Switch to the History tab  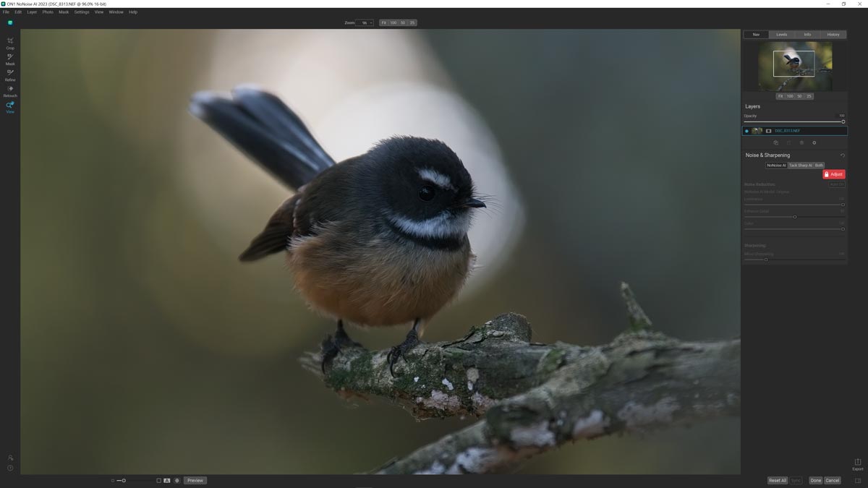(833, 34)
